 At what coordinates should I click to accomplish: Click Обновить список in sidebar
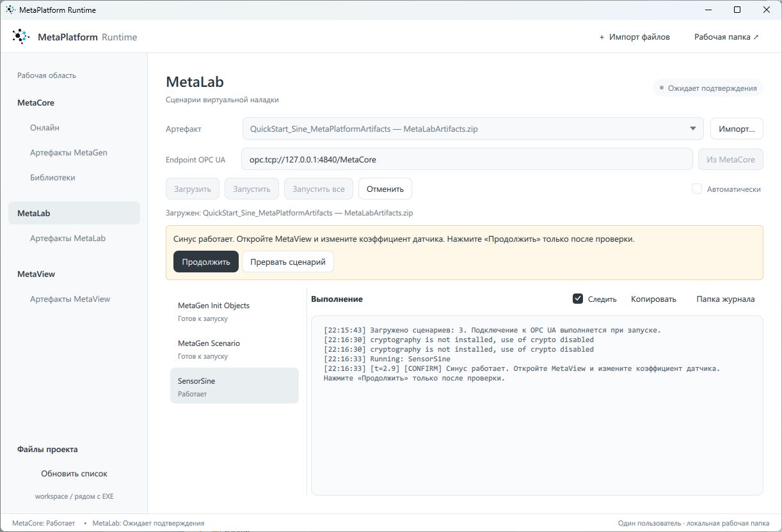tap(74, 474)
